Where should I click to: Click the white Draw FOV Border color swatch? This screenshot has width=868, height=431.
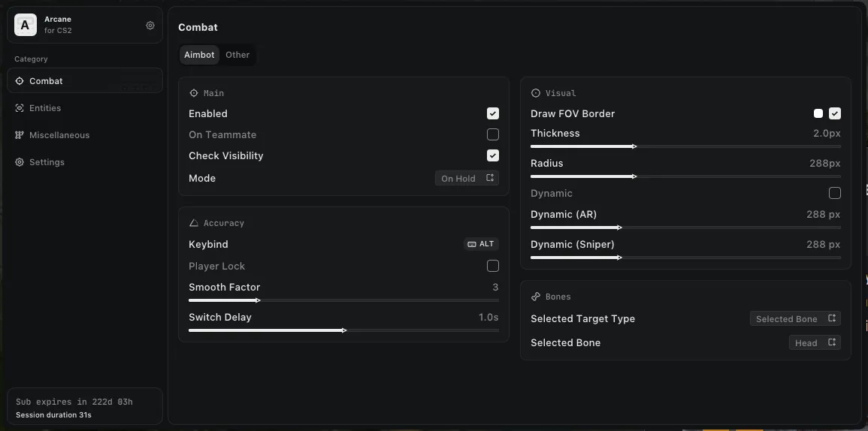[818, 113]
